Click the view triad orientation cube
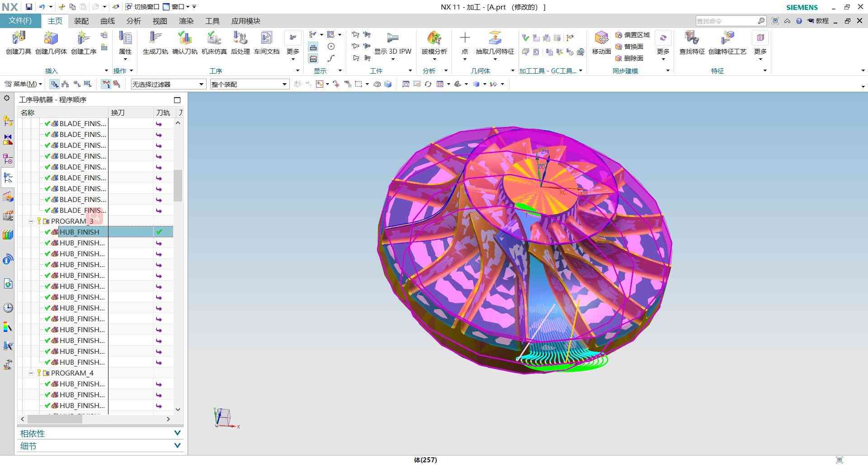This screenshot has height=465, width=868. pyautogui.click(x=223, y=417)
